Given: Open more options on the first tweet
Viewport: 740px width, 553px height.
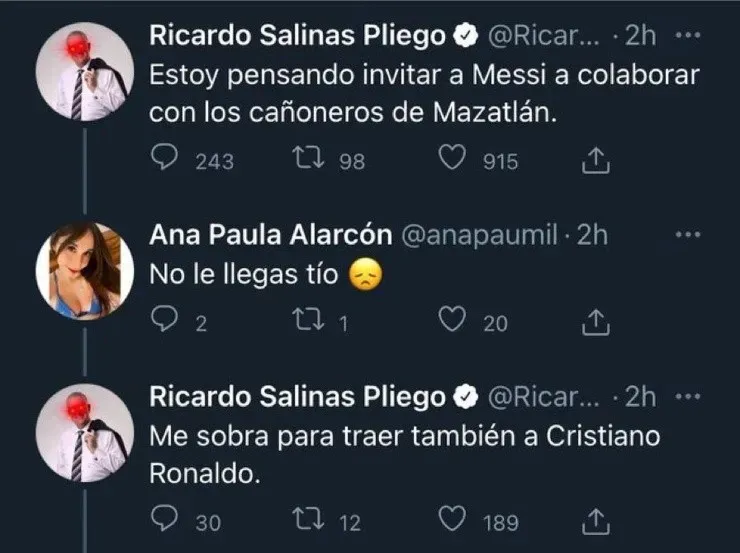Looking at the screenshot, I should 689,35.
